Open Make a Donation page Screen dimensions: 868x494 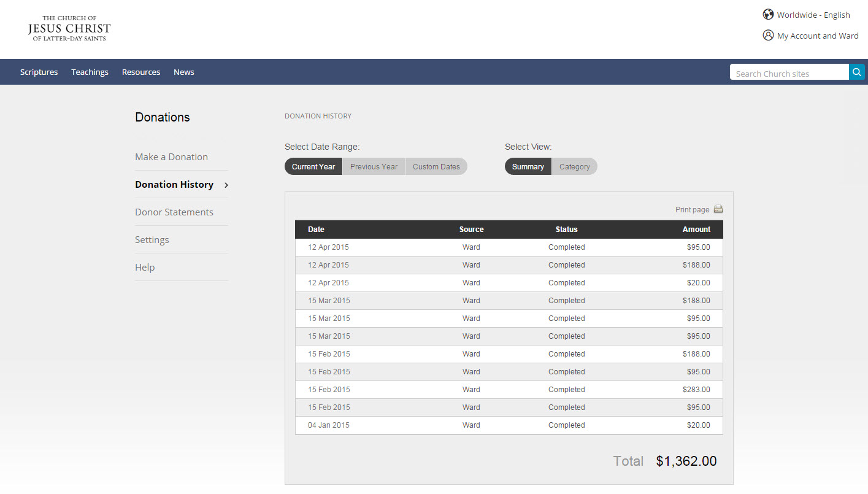tap(171, 156)
